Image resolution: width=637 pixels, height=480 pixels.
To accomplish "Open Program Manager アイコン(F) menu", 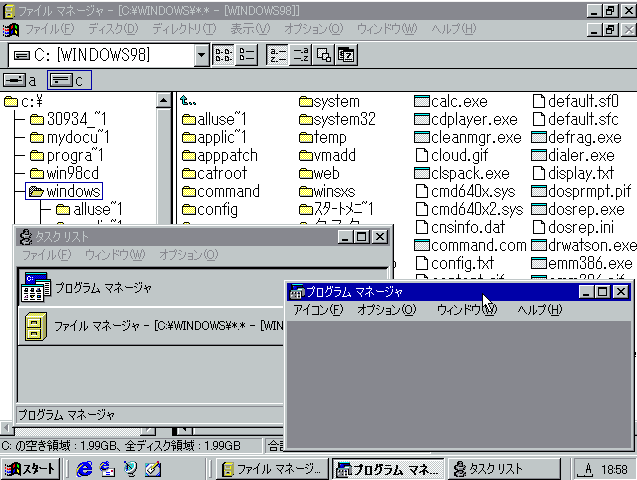I will 318,310.
